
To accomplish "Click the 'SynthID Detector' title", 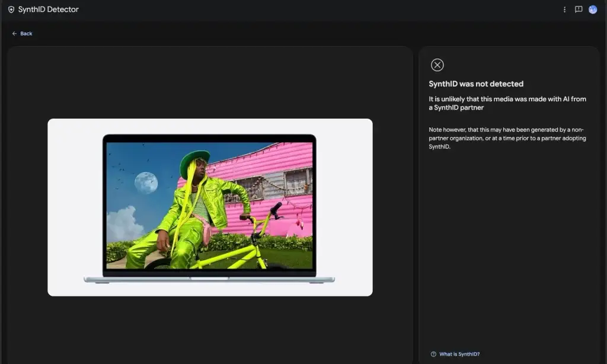I will pos(49,9).
